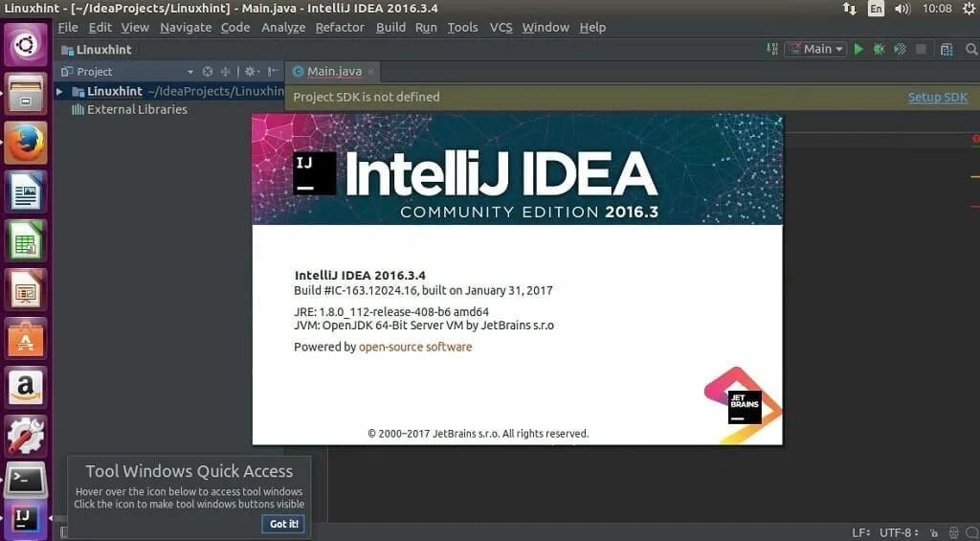Open the Files manager dock icon
980x541 pixels.
[x=26, y=94]
